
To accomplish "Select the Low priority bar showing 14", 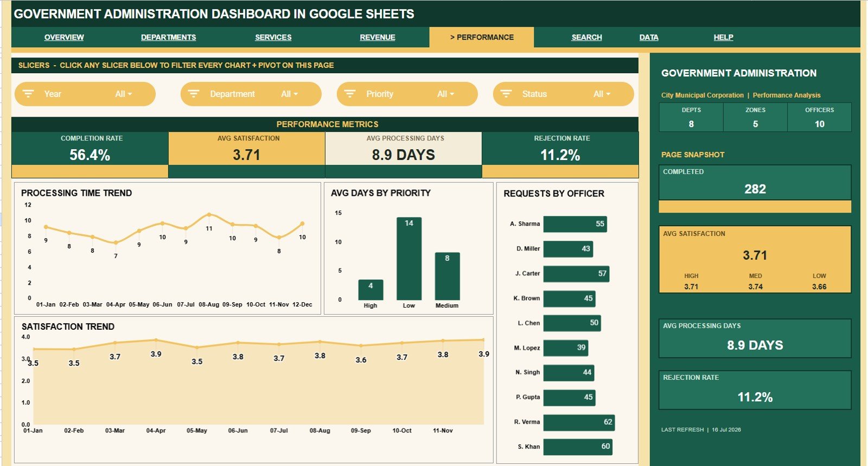I will 409,259.
